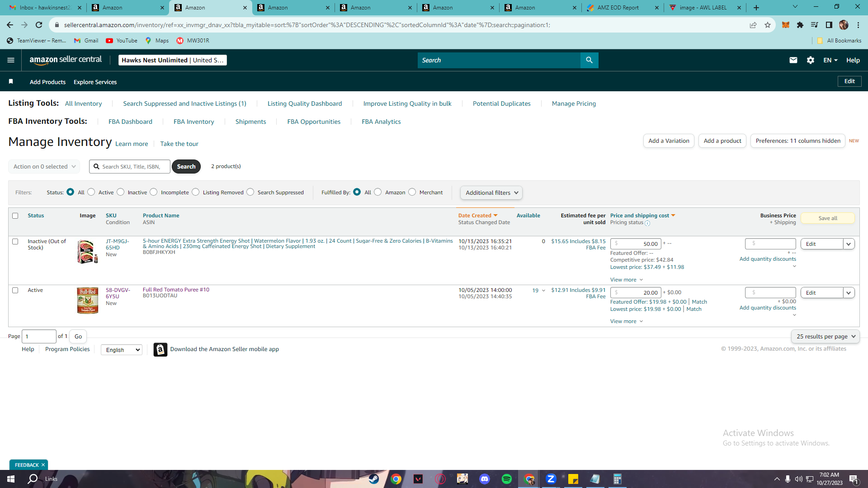Click the price field showing 50.00

coord(636,244)
